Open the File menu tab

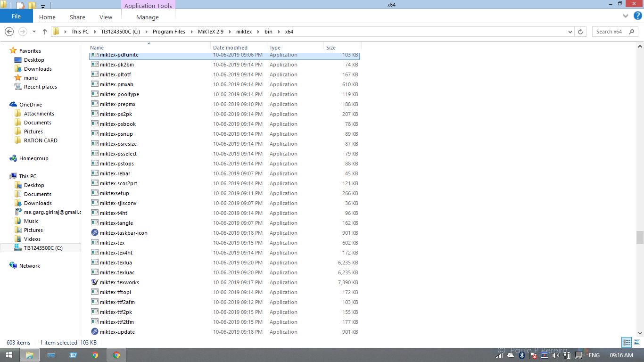tap(16, 16)
